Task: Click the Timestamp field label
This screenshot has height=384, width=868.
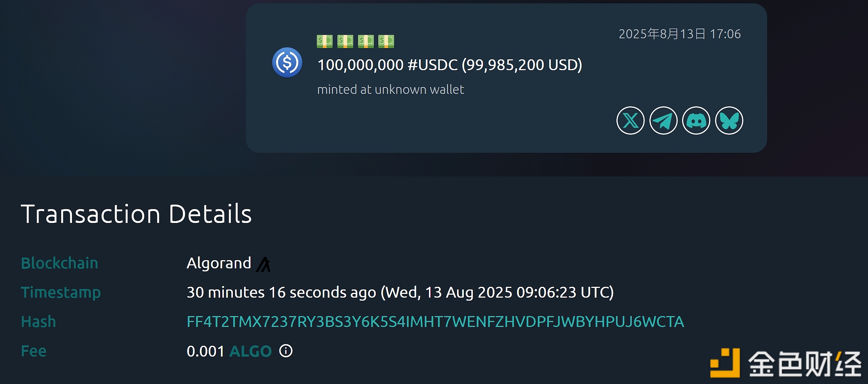Action: pos(61,292)
